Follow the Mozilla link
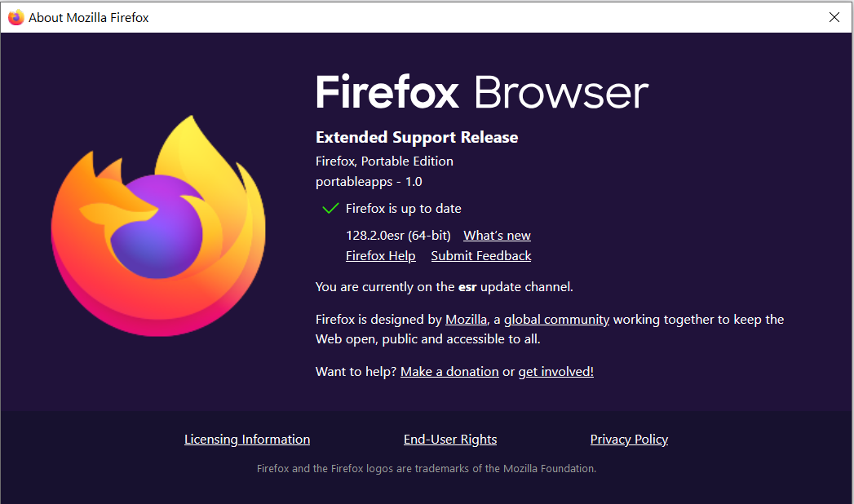854x504 pixels. 466,320
